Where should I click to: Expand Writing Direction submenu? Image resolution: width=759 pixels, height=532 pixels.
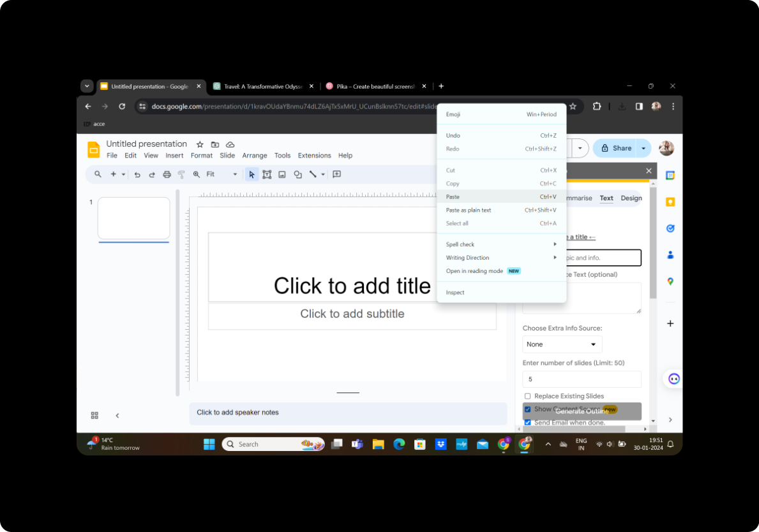click(501, 258)
